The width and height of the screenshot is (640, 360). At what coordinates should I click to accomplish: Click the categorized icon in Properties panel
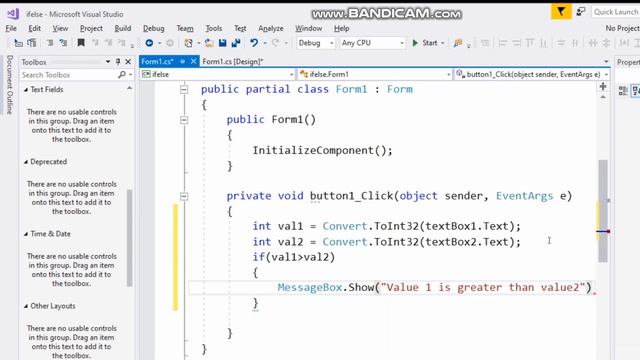pos(623,91)
